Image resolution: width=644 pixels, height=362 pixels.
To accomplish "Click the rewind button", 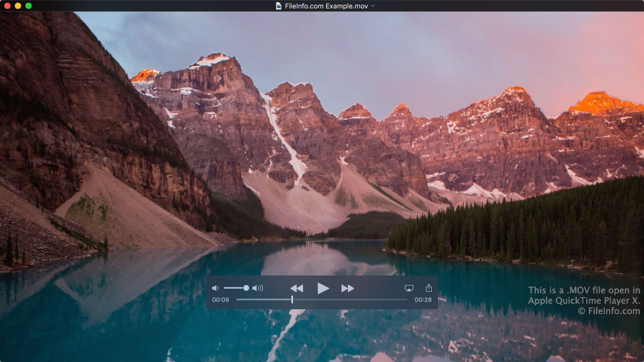I will [x=297, y=288].
